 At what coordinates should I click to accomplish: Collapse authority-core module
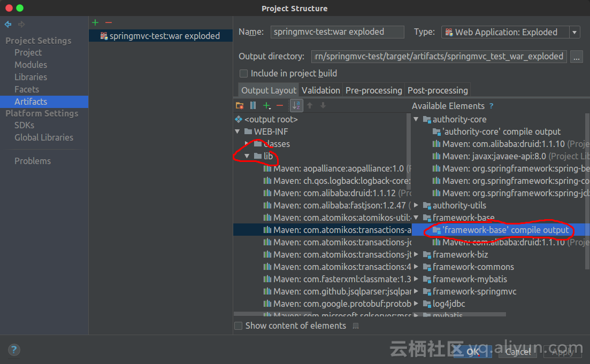[x=416, y=119]
